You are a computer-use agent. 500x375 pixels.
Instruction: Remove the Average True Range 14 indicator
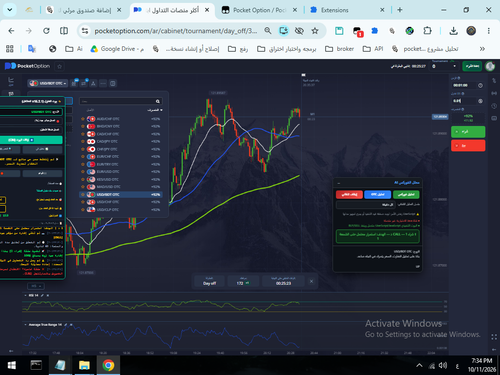tap(71, 325)
